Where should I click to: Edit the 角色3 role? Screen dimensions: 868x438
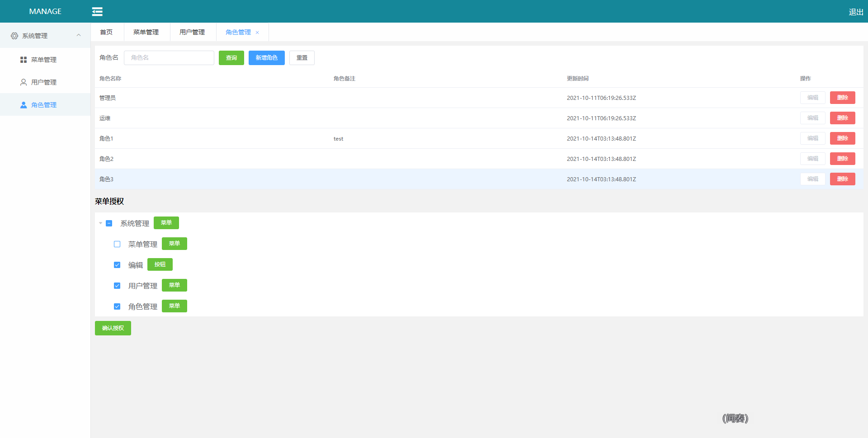[813, 179]
